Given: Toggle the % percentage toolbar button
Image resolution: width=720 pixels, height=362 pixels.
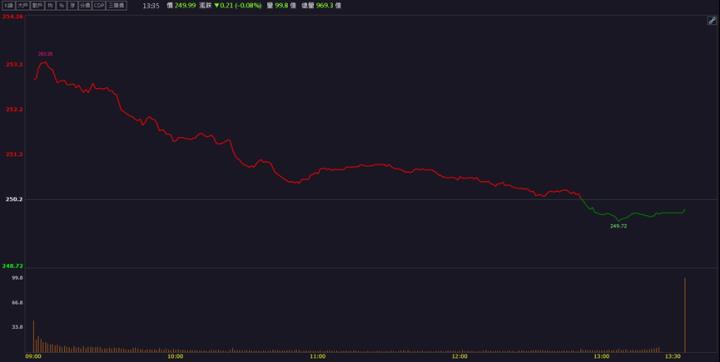Looking at the screenshot, I should pos(61,6).
